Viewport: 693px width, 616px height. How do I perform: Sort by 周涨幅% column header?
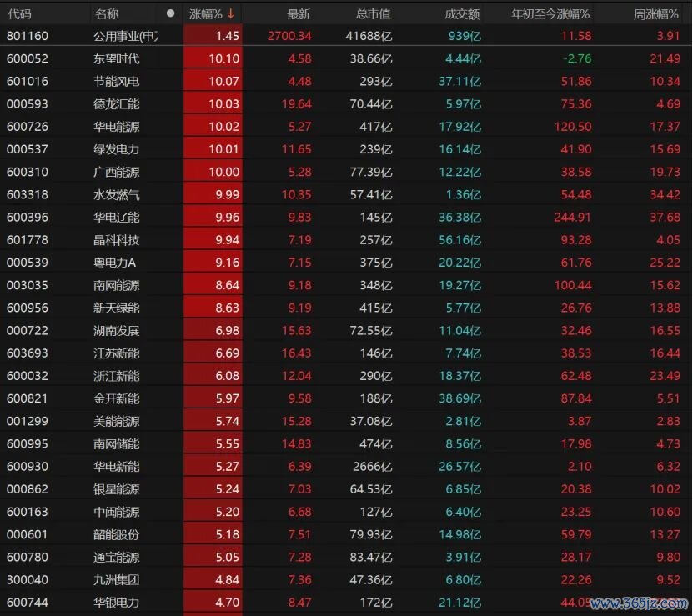655,14
